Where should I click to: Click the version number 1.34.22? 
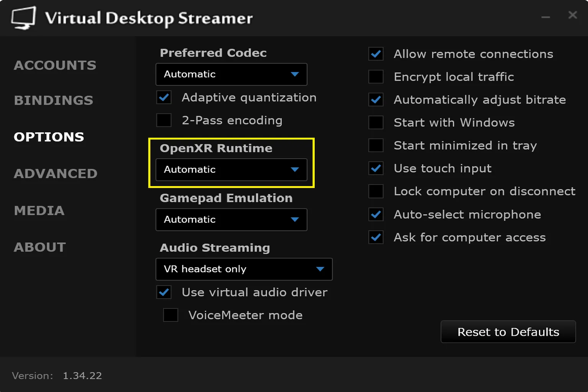click(82, 376)
